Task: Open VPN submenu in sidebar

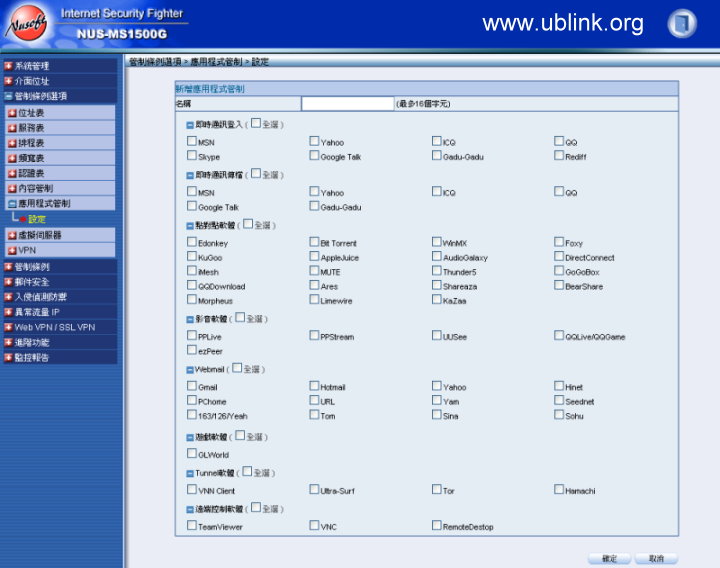Action: coord(60,250)
